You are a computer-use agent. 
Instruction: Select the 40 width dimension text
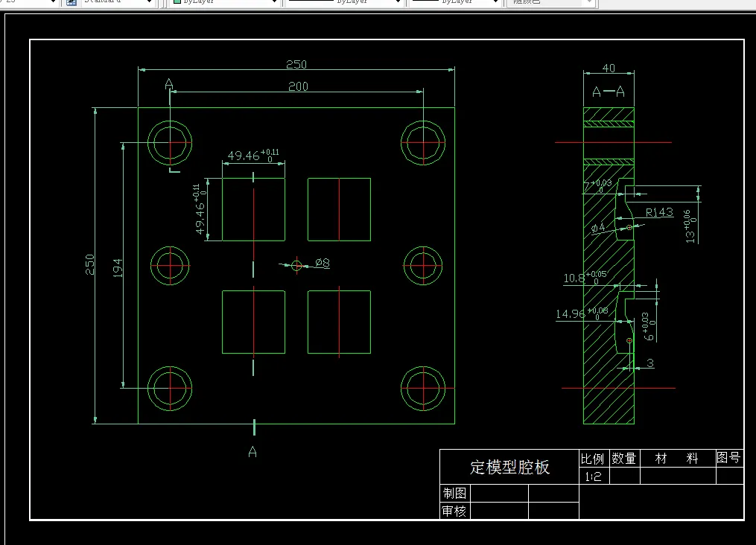pyautogui.click(x=609, y=68)
